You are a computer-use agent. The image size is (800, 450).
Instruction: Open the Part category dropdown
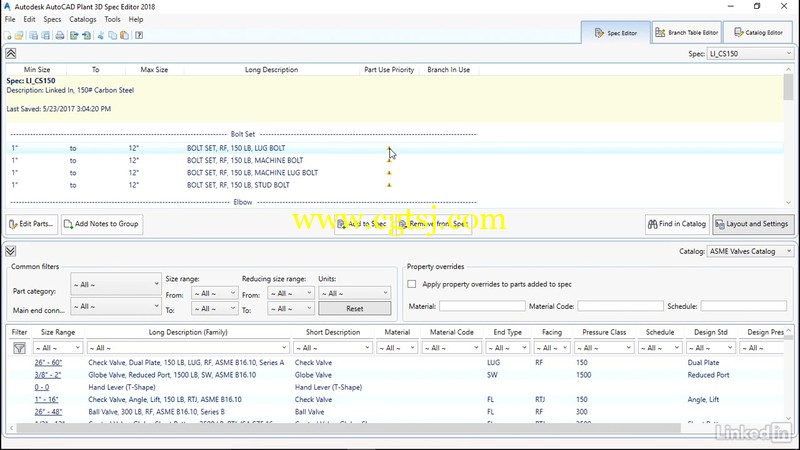point(116,284)
